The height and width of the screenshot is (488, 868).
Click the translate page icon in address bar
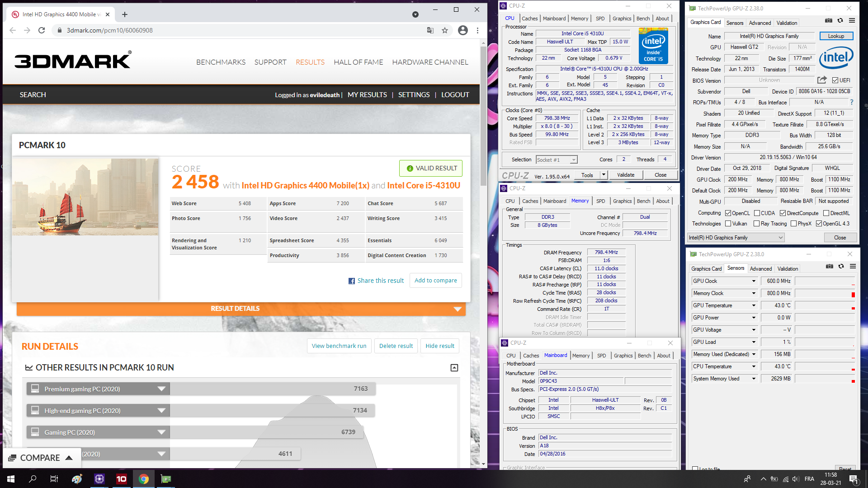(x=430, y=30)
